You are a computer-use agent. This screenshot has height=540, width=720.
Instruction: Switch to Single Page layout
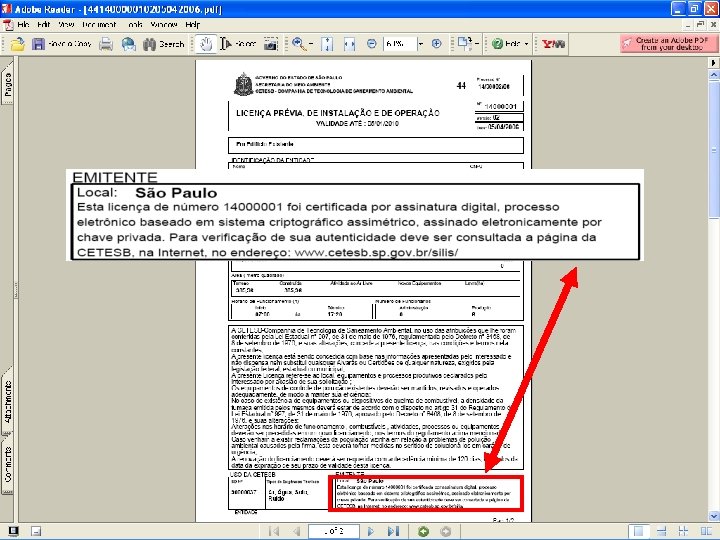pyautogui.click(x=638, y=531)
